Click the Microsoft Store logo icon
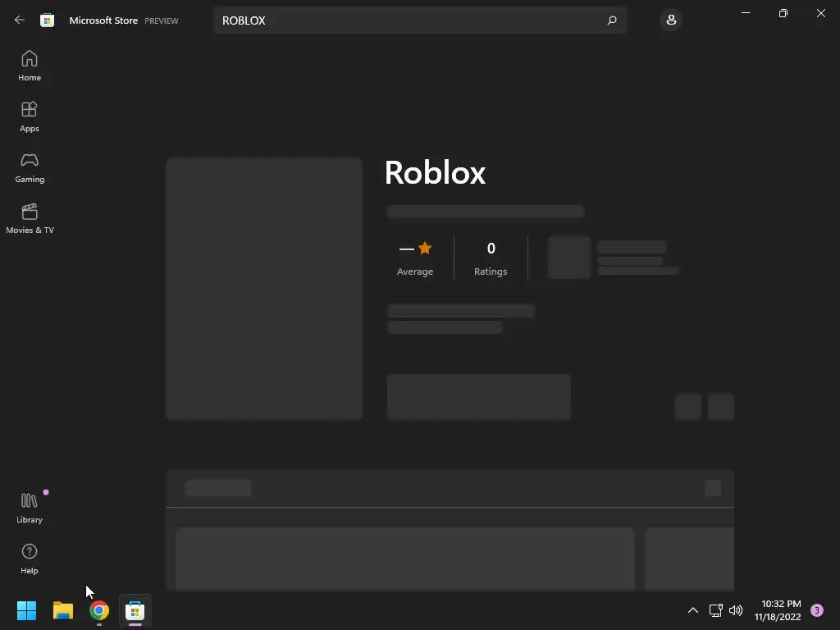 coord(47,21)
